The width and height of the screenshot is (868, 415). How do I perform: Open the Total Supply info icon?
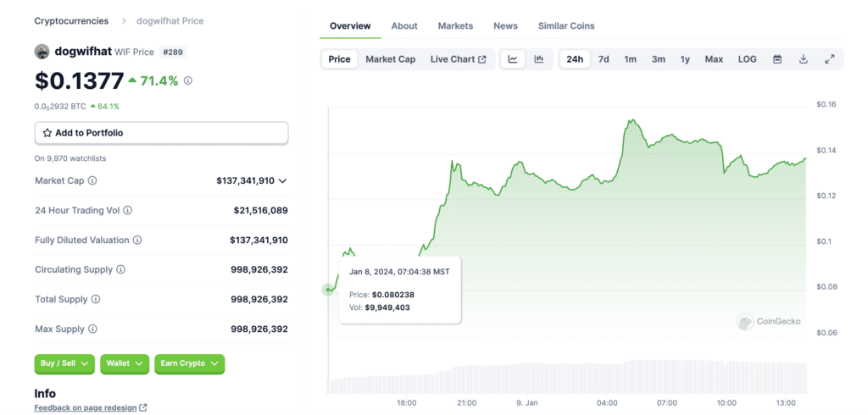click(96, 299)
